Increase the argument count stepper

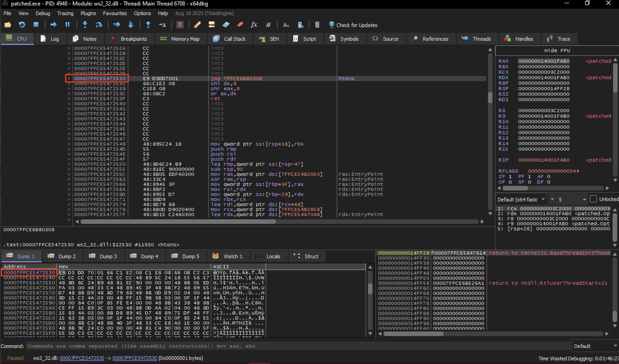[584, 199]
